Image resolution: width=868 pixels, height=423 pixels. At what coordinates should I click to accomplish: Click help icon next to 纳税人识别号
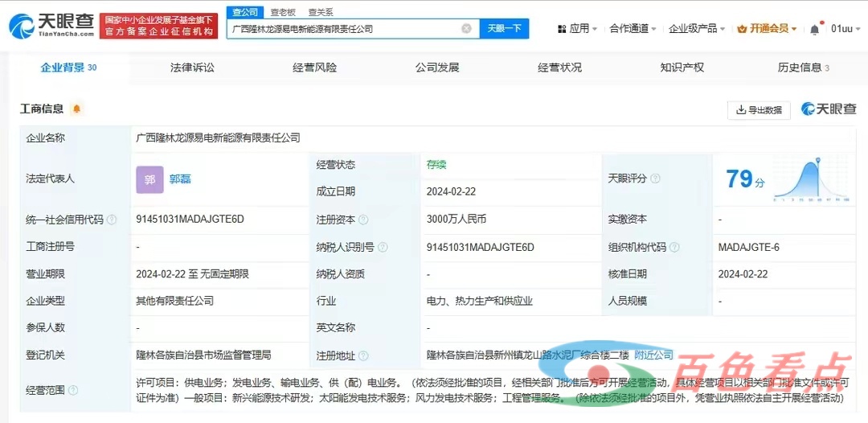(383, 248)
